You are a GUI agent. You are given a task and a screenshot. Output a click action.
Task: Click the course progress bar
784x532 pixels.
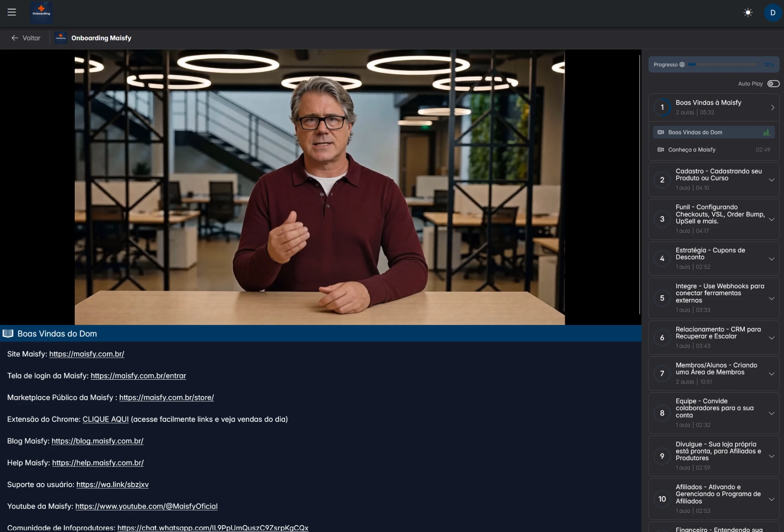point(722,65)
